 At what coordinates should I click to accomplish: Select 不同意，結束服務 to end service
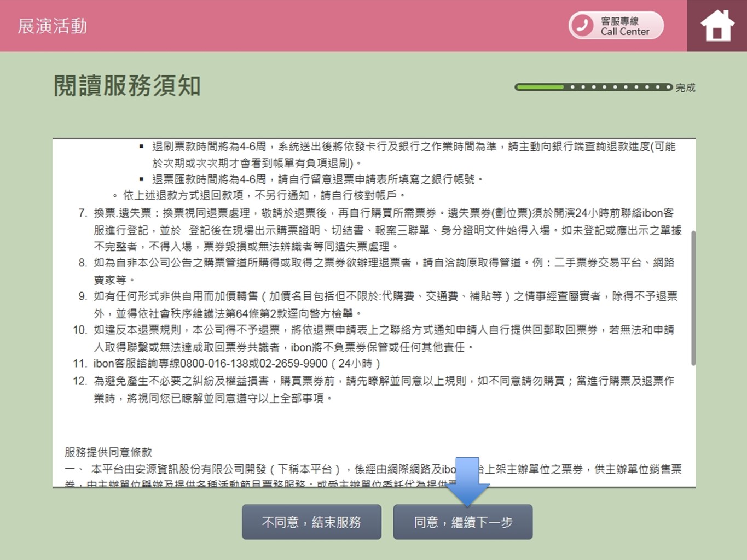click(311, 522)
